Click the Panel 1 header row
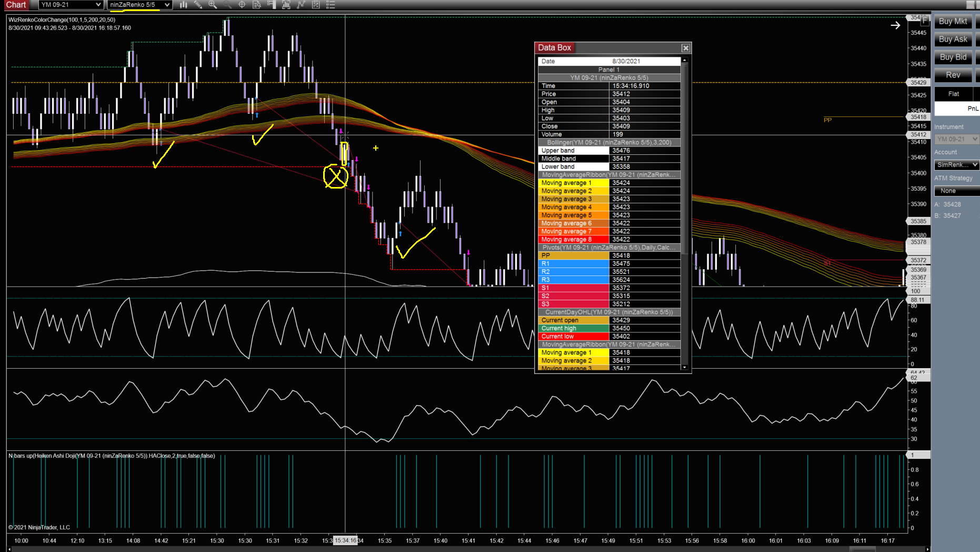Viewport: 980px width, 552px height. coord(609,70)
